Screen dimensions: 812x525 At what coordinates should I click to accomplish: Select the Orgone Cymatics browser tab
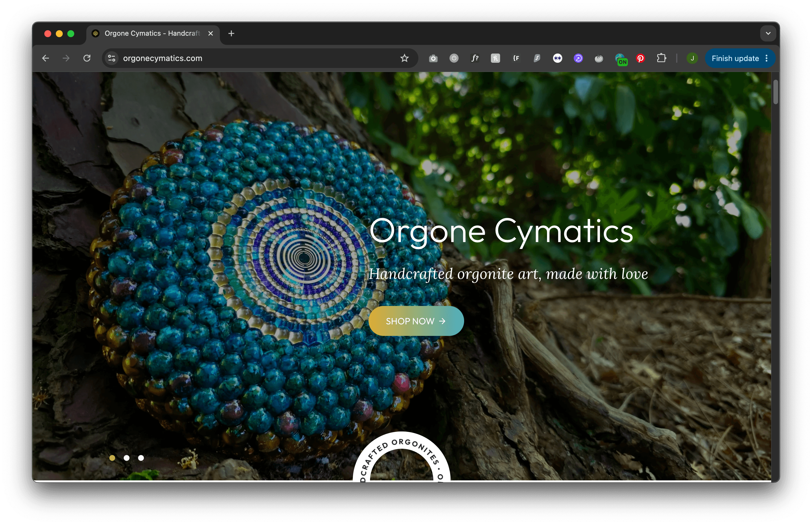point(153,33)
